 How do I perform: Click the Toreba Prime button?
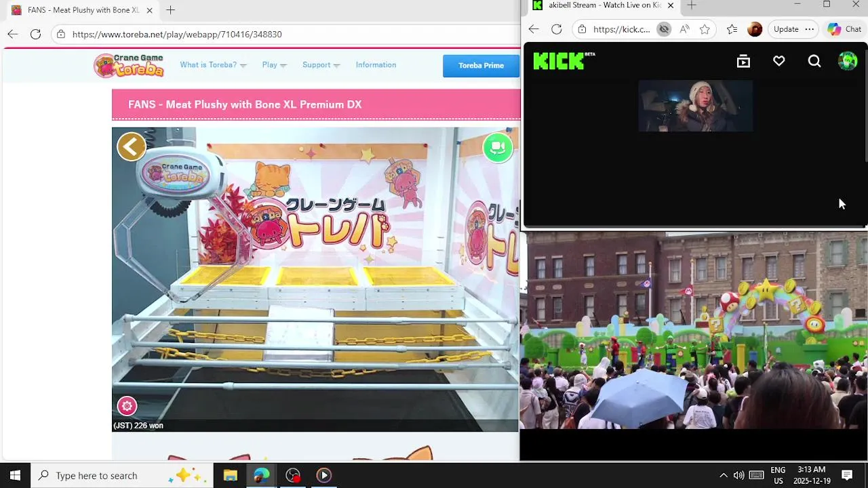coord(481,66)
